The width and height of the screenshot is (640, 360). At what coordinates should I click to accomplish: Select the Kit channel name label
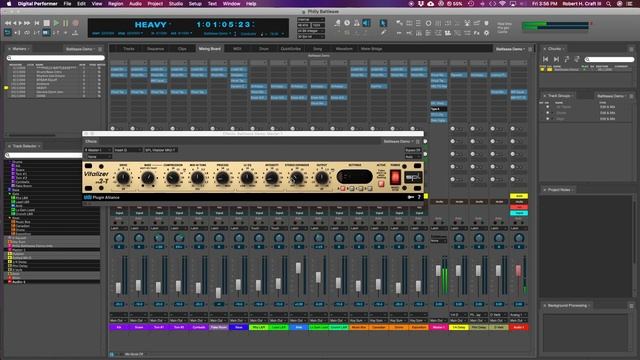click(119, 327)
